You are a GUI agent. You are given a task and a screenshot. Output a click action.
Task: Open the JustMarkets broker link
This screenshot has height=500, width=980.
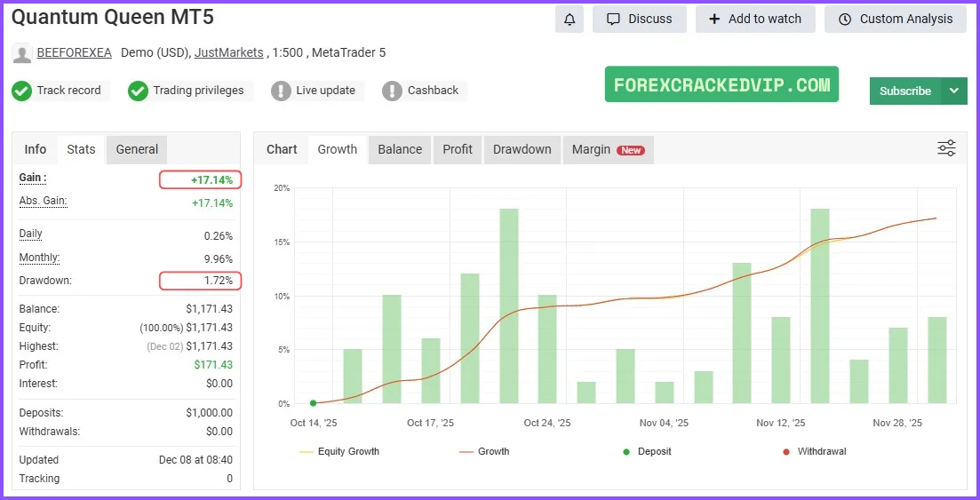click(x=228, y=52)
